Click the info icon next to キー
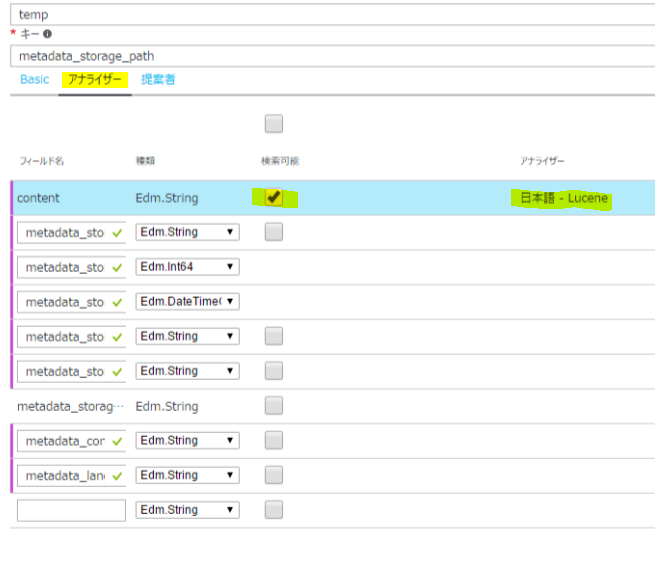 pos(47,34)
